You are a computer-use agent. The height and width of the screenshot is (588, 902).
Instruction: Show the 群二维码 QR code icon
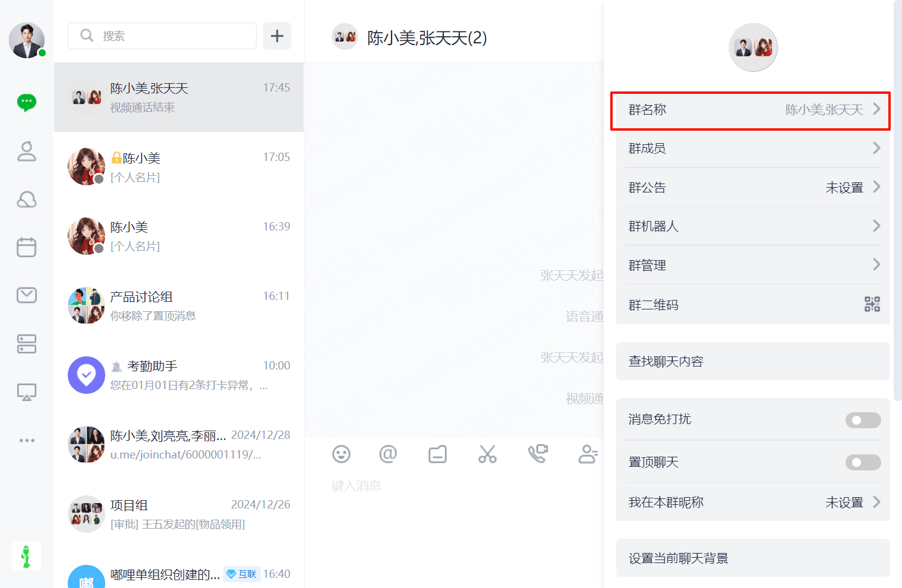[x=872, y=305]
